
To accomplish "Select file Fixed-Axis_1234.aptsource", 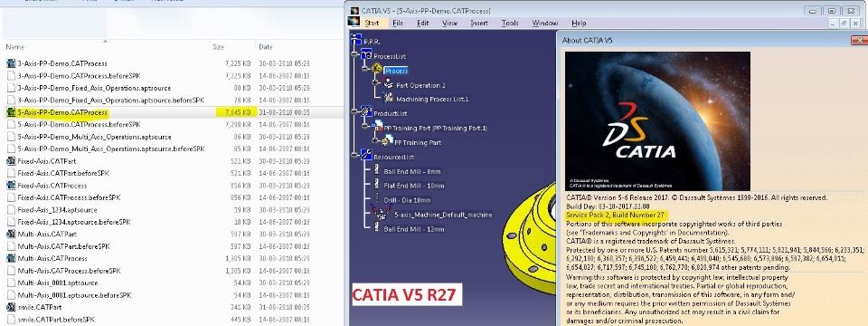I will coord(57,210).
